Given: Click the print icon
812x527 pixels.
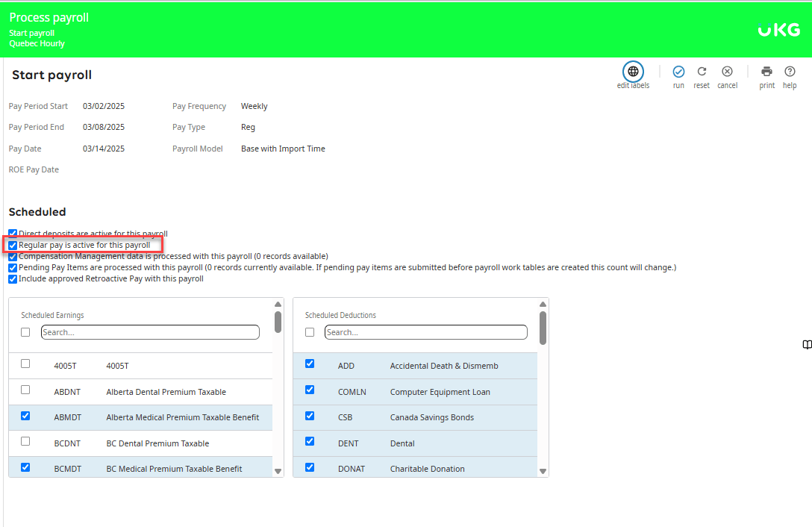Looking at the screenshot, I should tap(767, 72).
